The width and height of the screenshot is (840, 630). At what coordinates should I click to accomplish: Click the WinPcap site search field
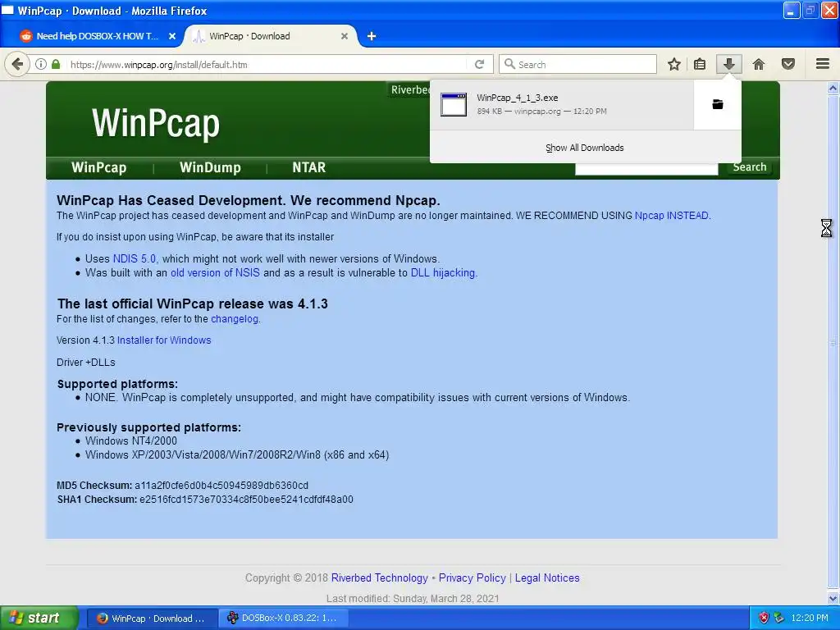coord(646,169)
